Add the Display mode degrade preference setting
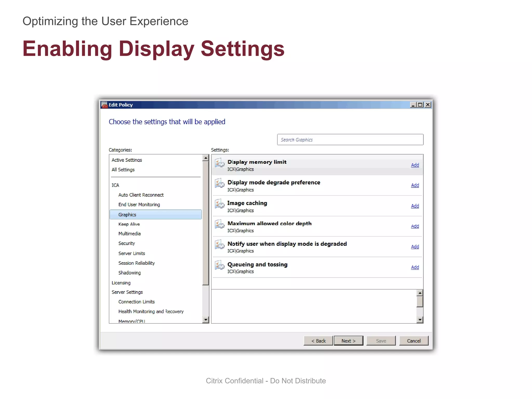The height and width of the screenshot is (399, 532). tap(415, 185)
